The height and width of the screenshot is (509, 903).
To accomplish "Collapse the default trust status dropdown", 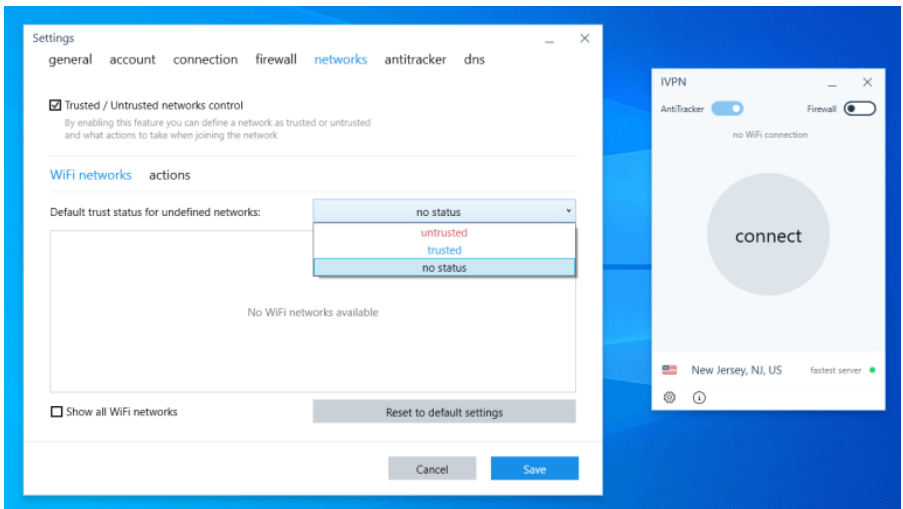I will (x=444, y=211).
